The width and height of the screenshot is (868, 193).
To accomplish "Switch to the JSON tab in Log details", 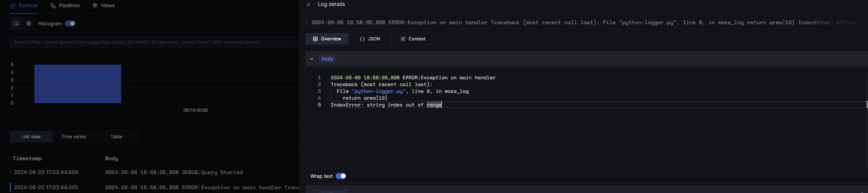I will [370, 39].
